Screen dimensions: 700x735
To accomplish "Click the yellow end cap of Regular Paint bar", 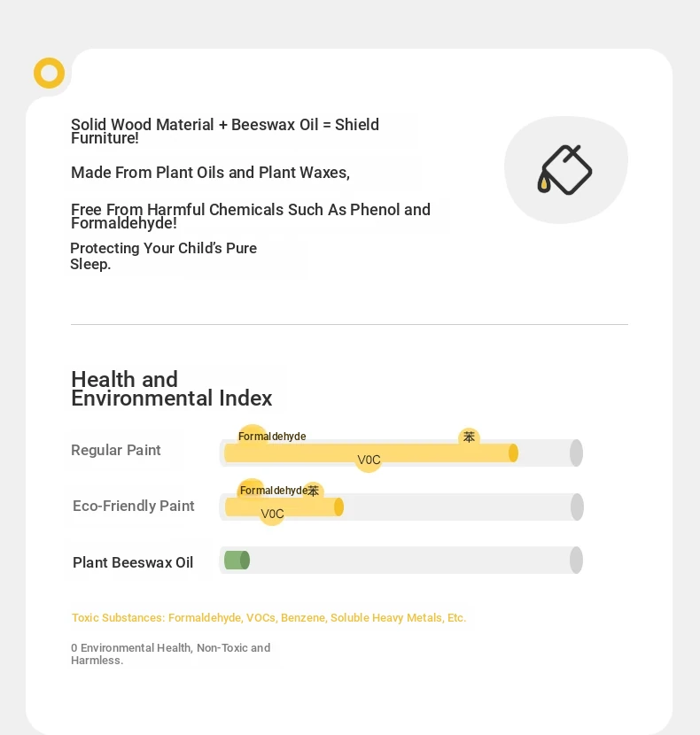I will coord(513,453).
